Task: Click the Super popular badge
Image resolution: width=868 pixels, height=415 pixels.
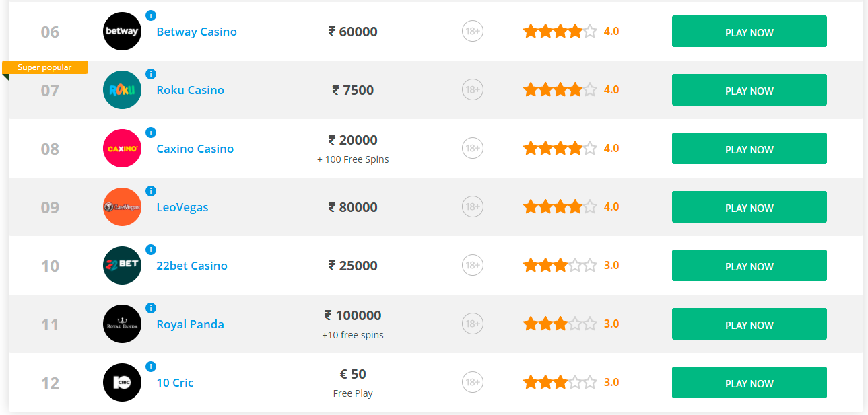Action: [x=45, y=67]
